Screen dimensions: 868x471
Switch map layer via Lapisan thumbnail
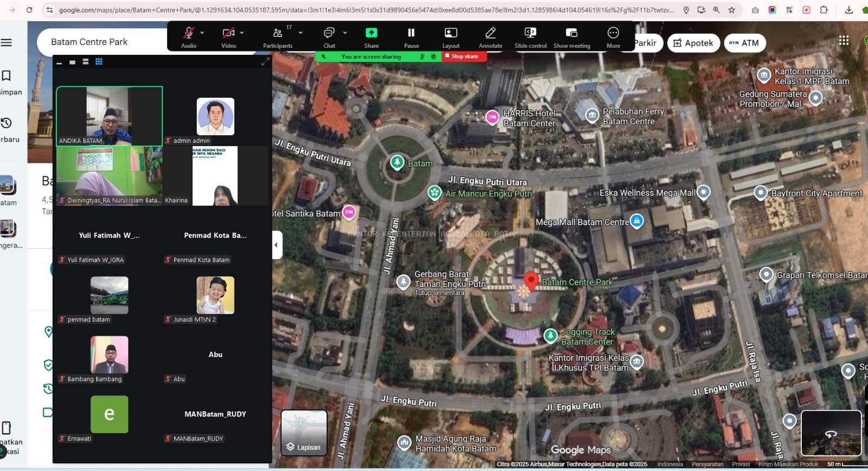pos(304,432)
